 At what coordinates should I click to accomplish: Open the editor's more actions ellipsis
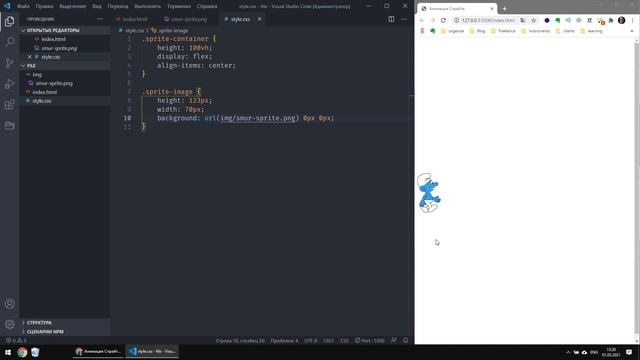[x=404, y=19]
